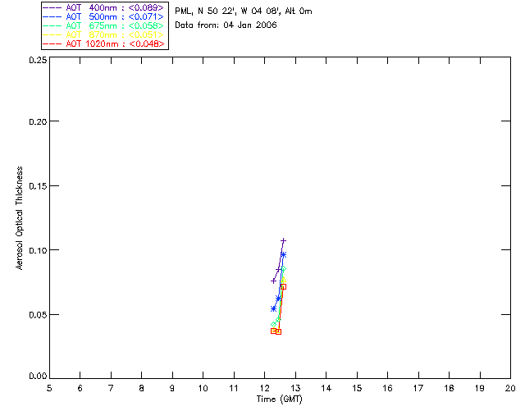Click the 0.25 y-axis tick label

point(38,60)
